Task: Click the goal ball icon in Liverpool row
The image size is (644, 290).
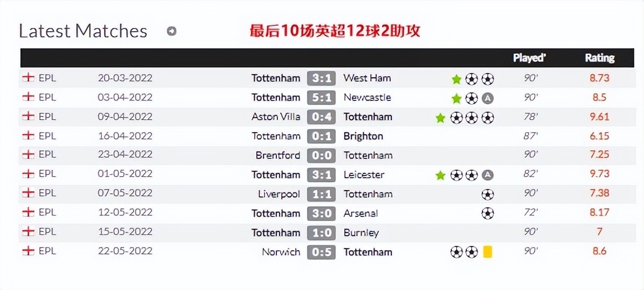Action: coord(487,194)
